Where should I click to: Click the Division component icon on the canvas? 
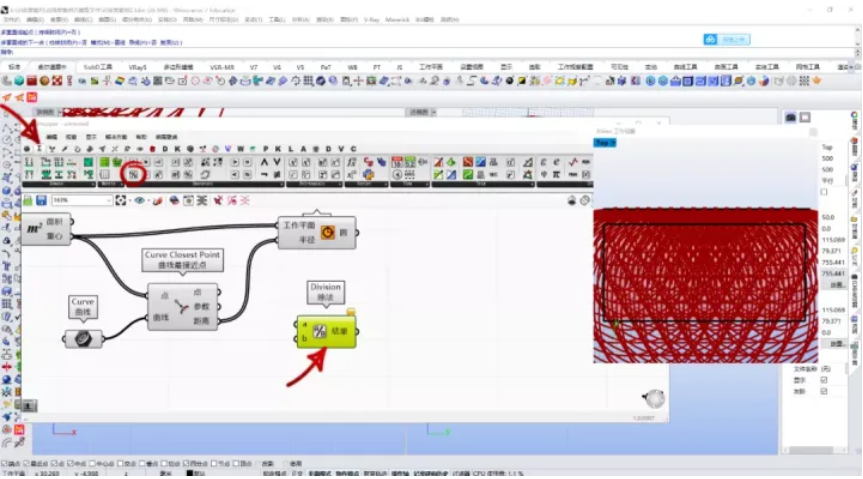320,331
